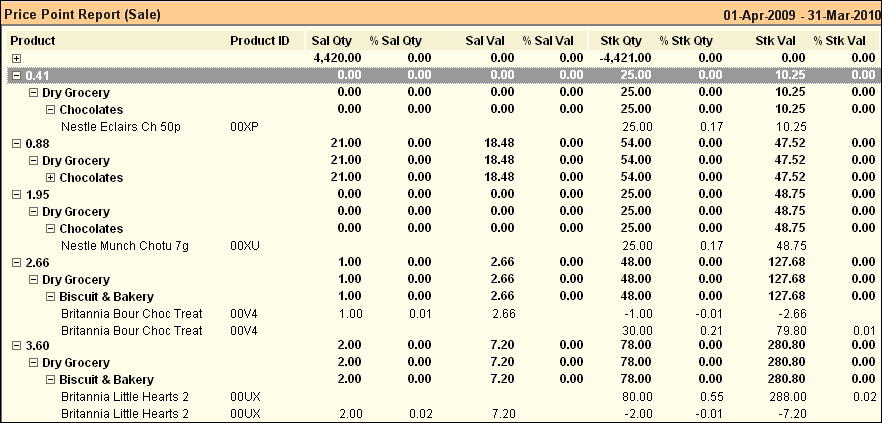Collapse the 3.60 price point group
This screenshot has width=882, height=423.
click(16, 345)
